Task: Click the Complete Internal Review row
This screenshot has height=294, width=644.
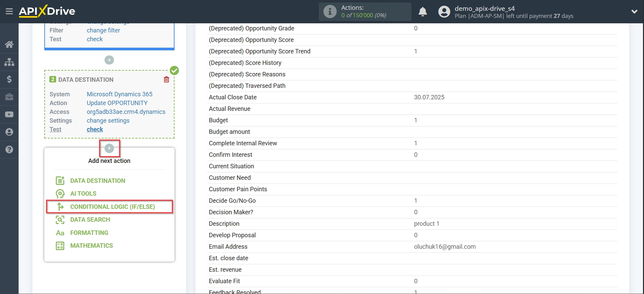Action: click(412, 143)
